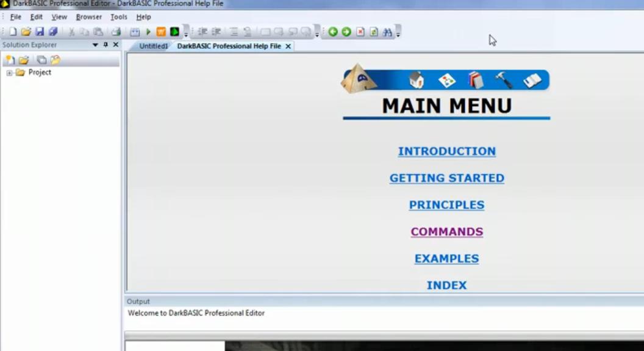
Task: Click the Cut scissors toolbar icon
Action: [x=71, y=32]
